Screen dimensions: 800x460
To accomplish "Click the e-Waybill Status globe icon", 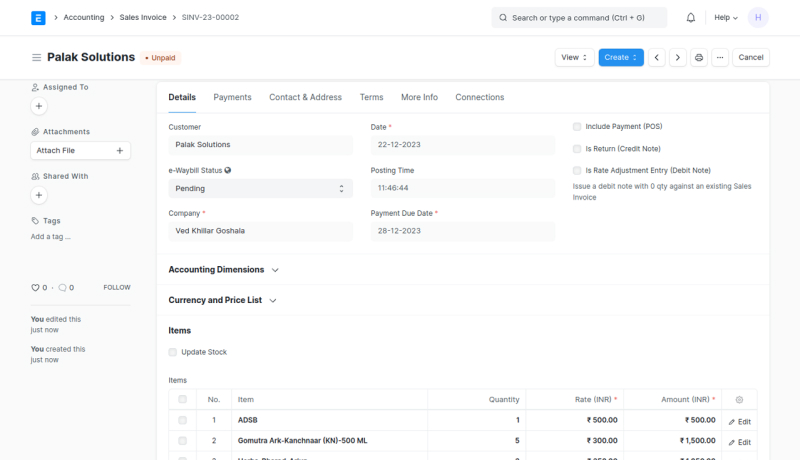I will pos(228,170).
